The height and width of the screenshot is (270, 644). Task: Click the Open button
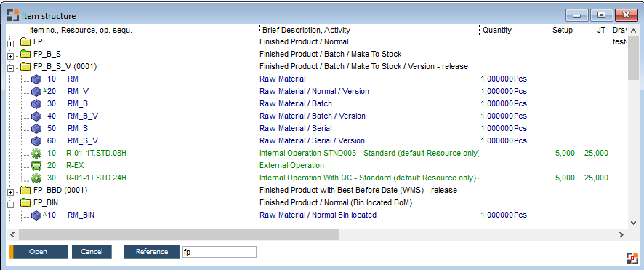pos(39,252)
